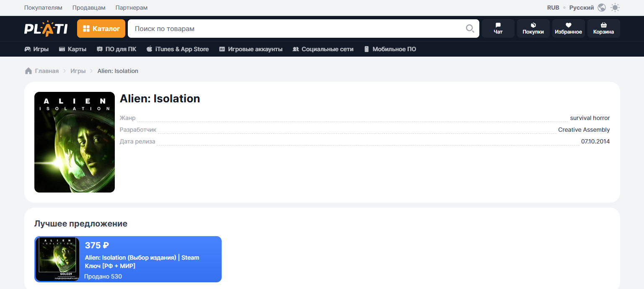The image size is (644, 289).
Task: Open Социальные сети category
Action: tap(323, 49)
